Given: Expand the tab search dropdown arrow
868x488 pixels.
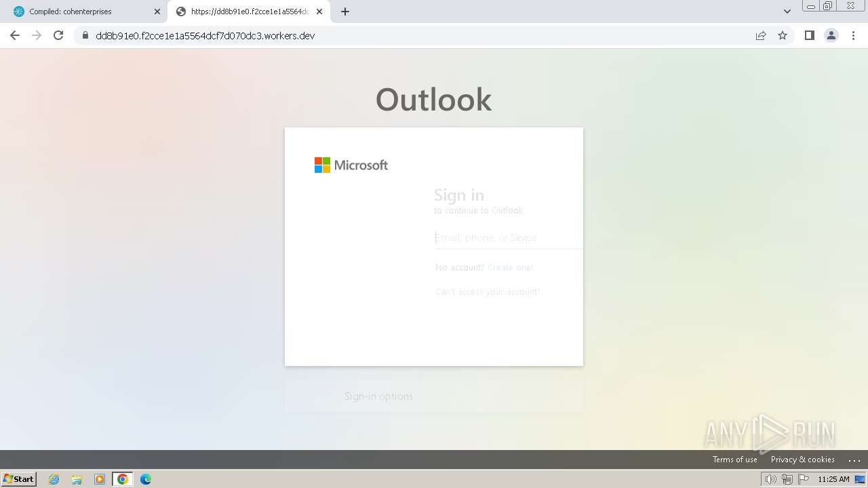Looking at the screenshot, I should point(787,12).
